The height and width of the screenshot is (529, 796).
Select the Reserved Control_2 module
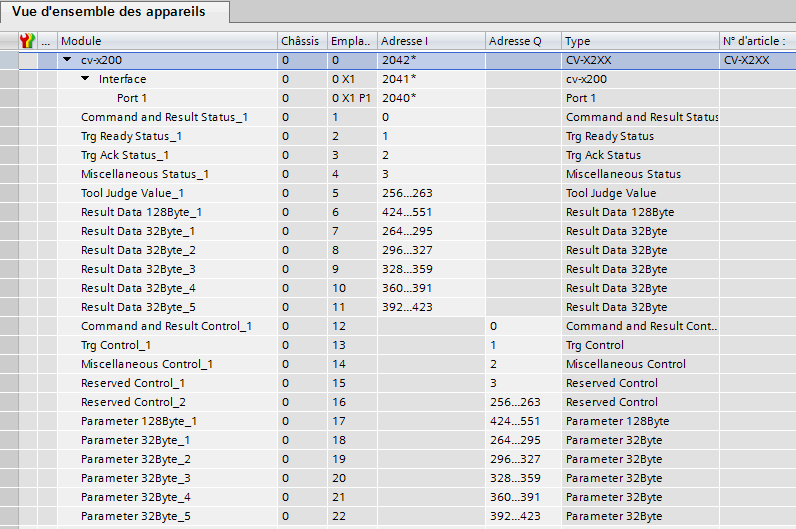(133, 402)
